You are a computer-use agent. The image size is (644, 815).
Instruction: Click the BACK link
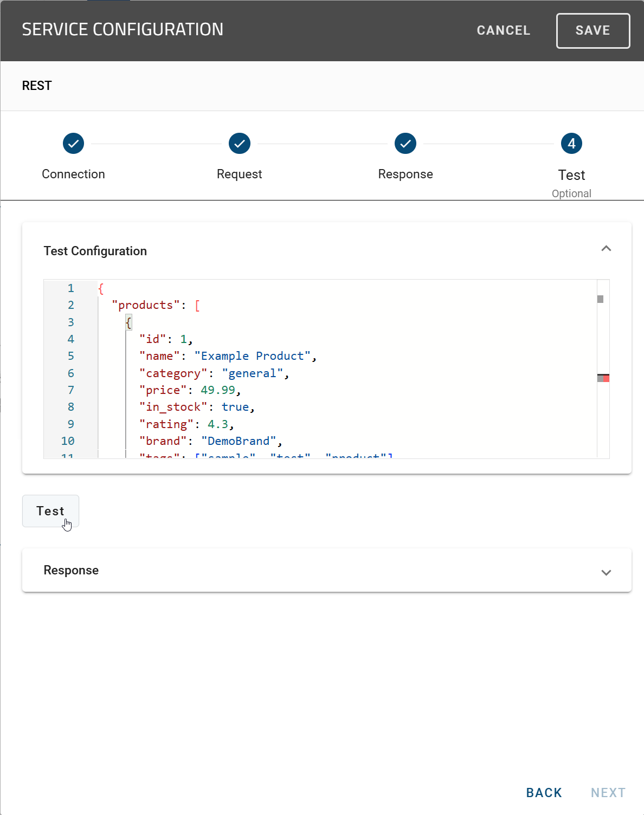point(544,792)
